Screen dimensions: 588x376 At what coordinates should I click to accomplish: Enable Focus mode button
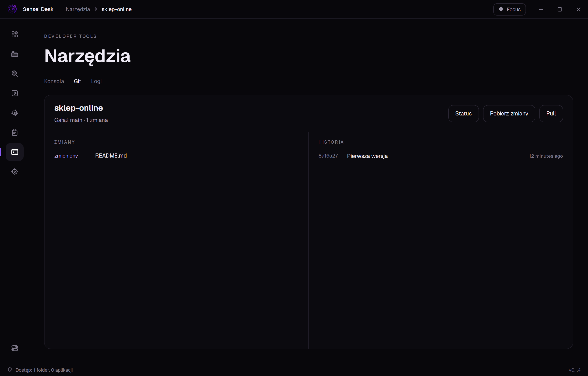click(x=509, y=9)
